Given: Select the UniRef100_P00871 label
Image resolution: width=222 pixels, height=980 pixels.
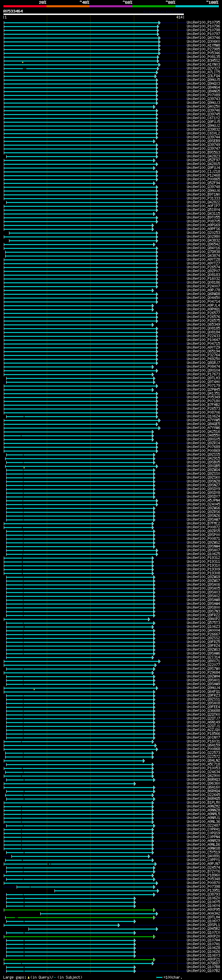Looking at the screenshot, I should (203, 538).
